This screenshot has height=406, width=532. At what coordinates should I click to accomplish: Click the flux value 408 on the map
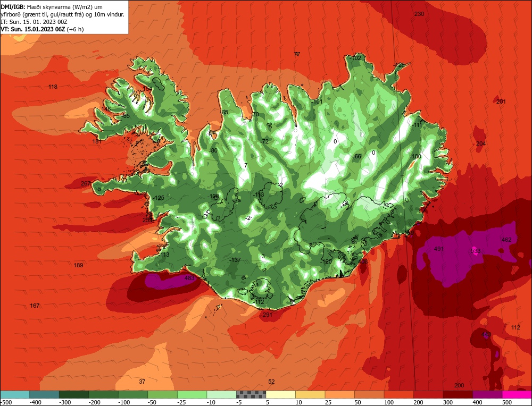coord(363,261)
